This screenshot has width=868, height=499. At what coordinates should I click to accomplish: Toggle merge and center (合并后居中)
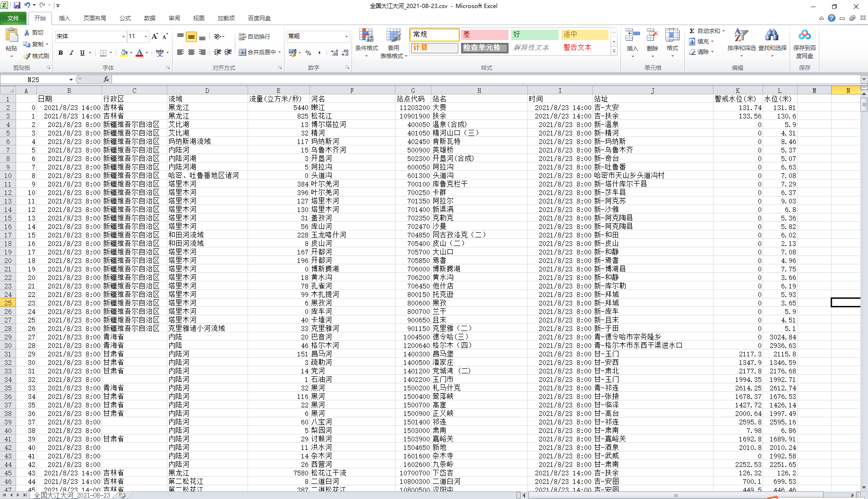tap(257, 52)
